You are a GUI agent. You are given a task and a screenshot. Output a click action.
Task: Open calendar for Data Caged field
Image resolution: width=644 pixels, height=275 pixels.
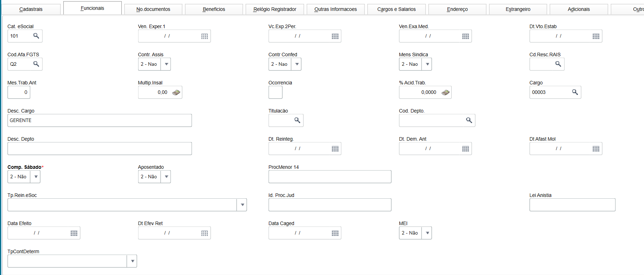click(x=335, y=233)
